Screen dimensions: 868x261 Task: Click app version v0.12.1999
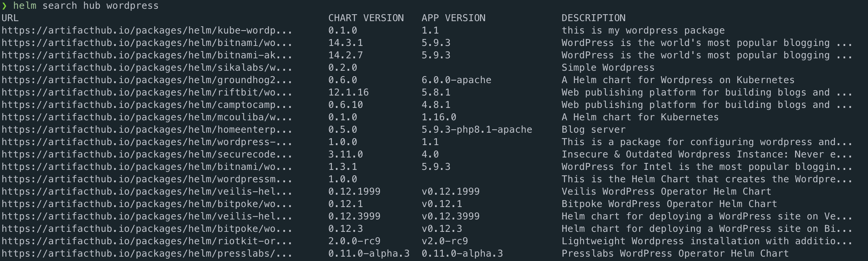451,192
